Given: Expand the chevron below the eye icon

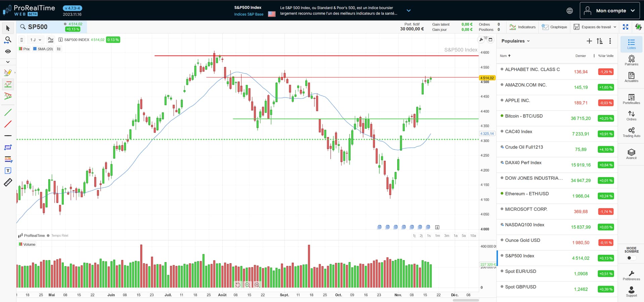Looking at the screenshot, I should [x=8, y=62].
